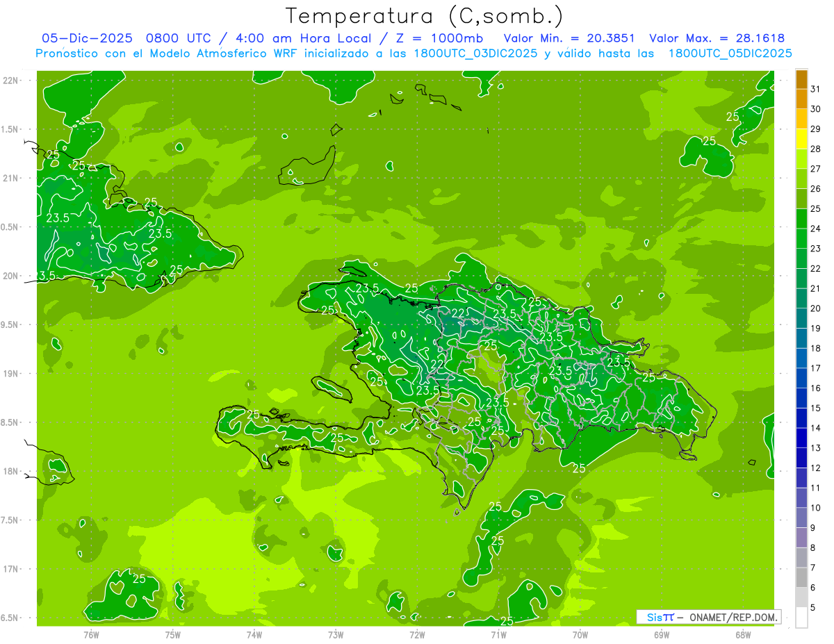Click the '0800 UTC' time text
834x644 pixels.
click(179, 38)
